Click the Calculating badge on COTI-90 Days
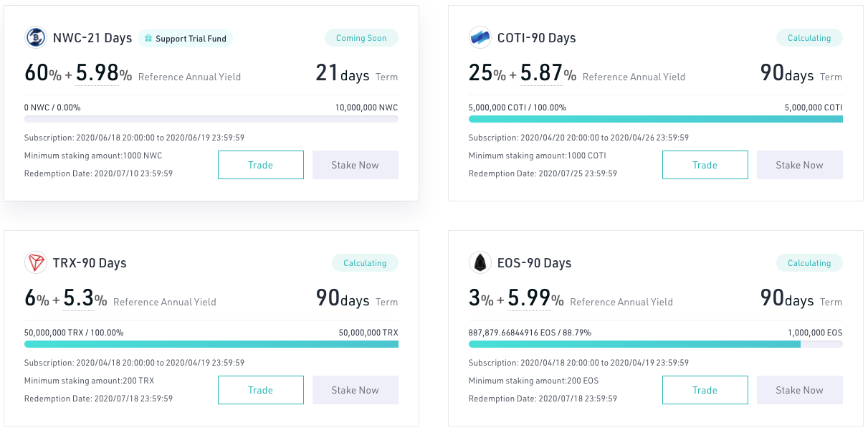 pyautogui.click(x=809, y=38)
